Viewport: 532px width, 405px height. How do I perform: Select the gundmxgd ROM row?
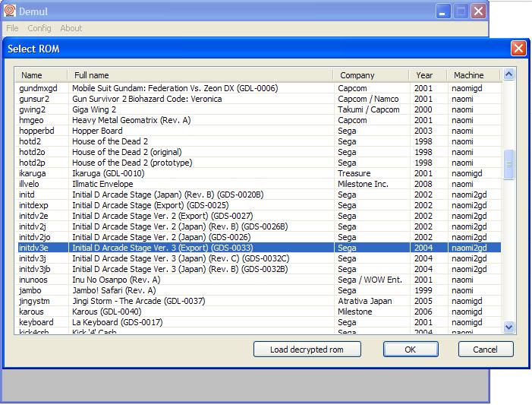point(260,88)
